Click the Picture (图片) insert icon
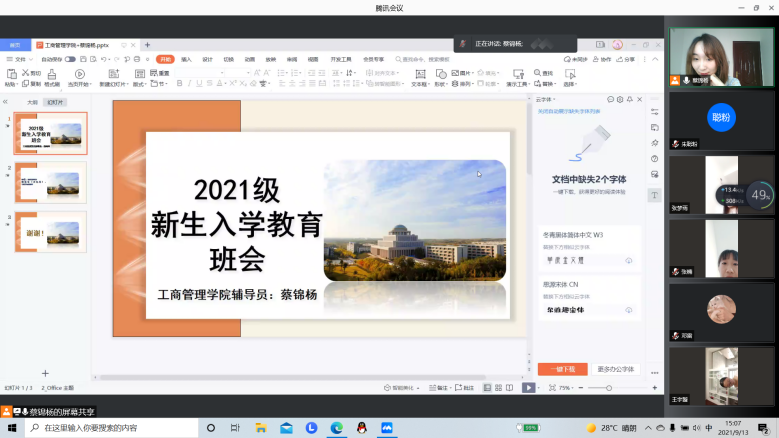Image resolution: width=779 pixels, height=438 pixels. point(462,73)
